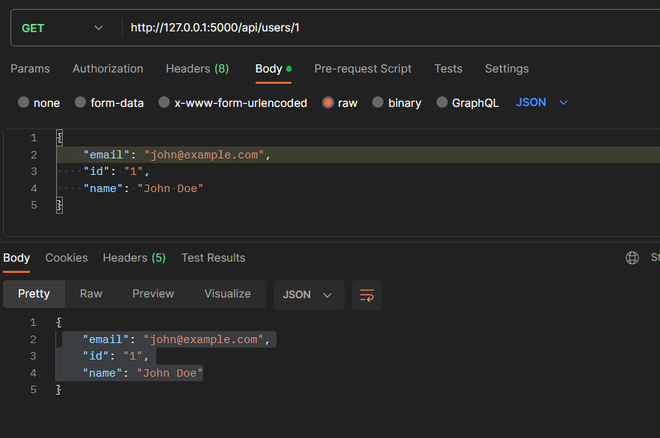
Task: Click the Visualize view button
Action: tap(227, 294)
